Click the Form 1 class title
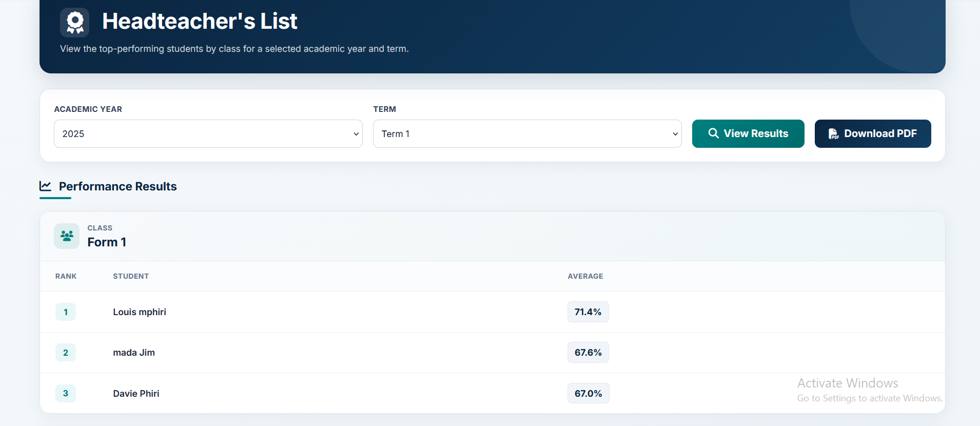Screen dimensions: 980x426 pyautogui.click(x=107, y=242)
